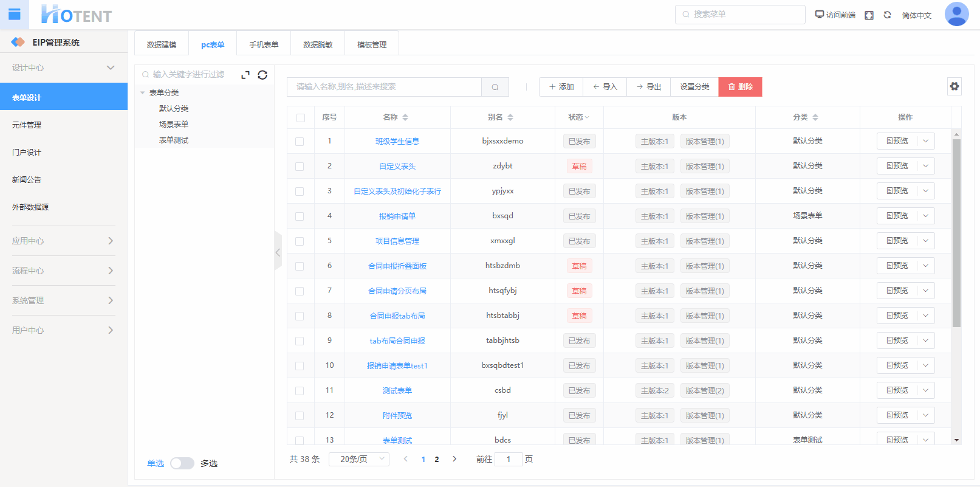Select checkbox for row 班级学生信息
The image size is (980, 487).
300,142
